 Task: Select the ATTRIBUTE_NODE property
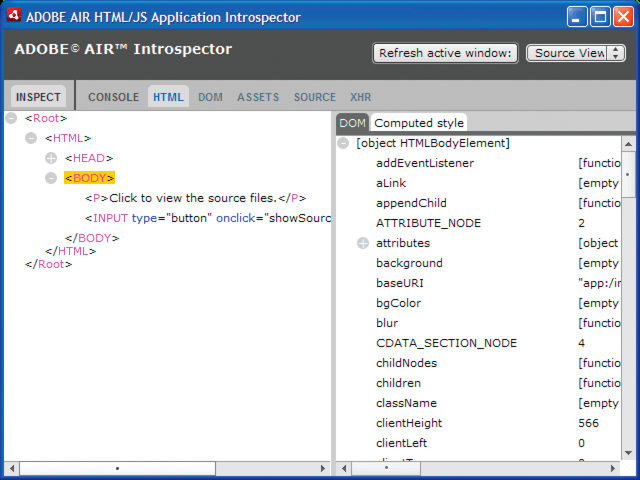429,223
